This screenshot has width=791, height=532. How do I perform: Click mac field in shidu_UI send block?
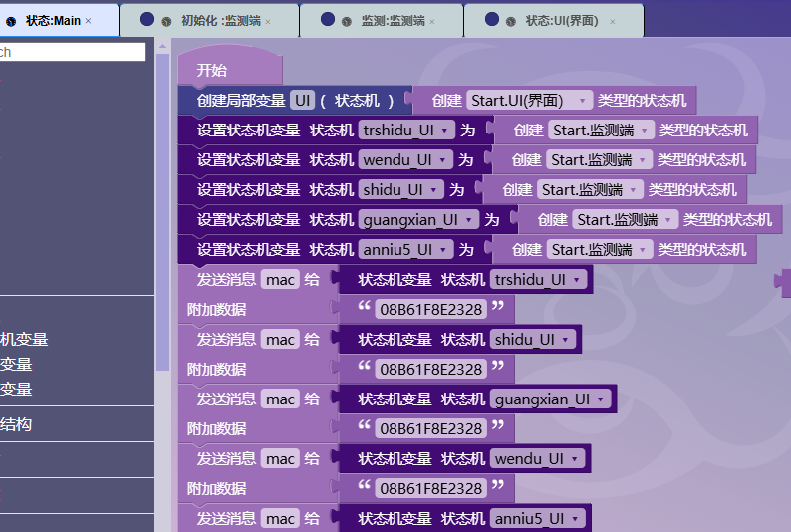[x=280, y=340]
